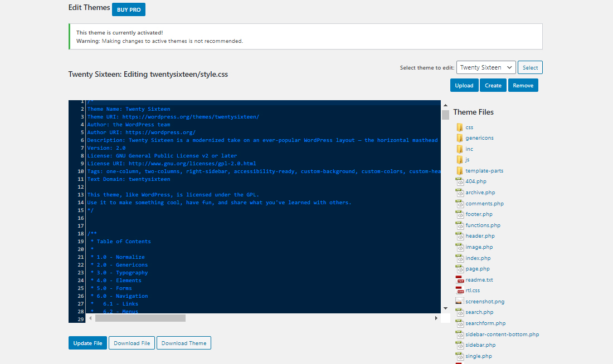
Task: Click the functions.php file icon
Action: point(460,225)
